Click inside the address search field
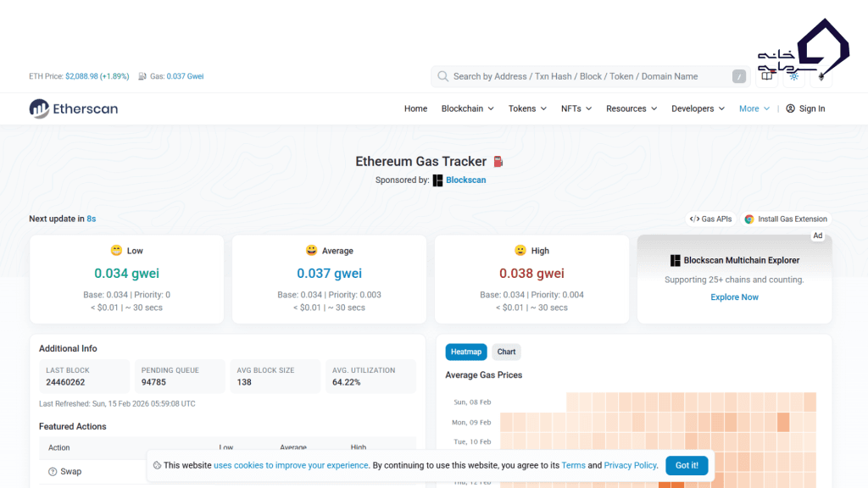This screenshot has height=488, width=868. point(585,76)
